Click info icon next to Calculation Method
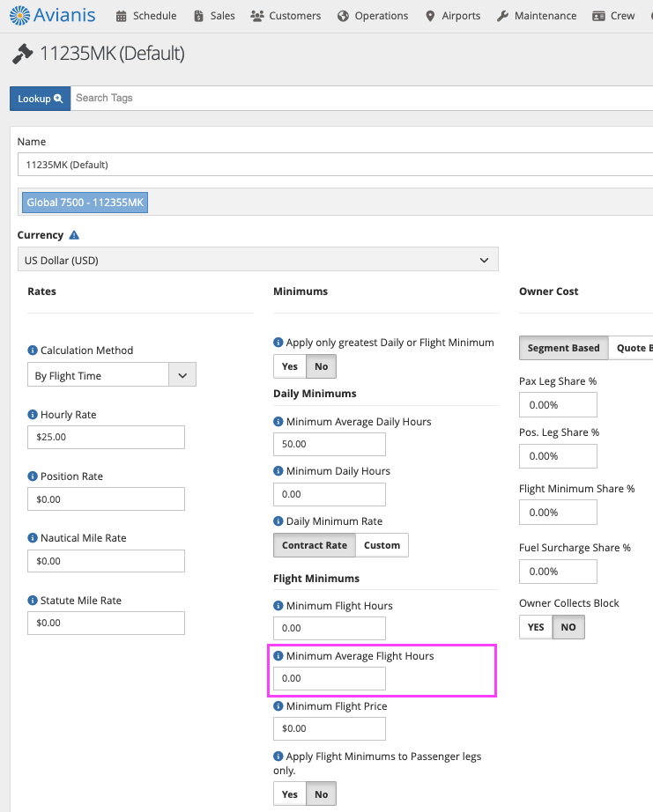Viewport: 653px width, 812px height. [x=33, y=351]
